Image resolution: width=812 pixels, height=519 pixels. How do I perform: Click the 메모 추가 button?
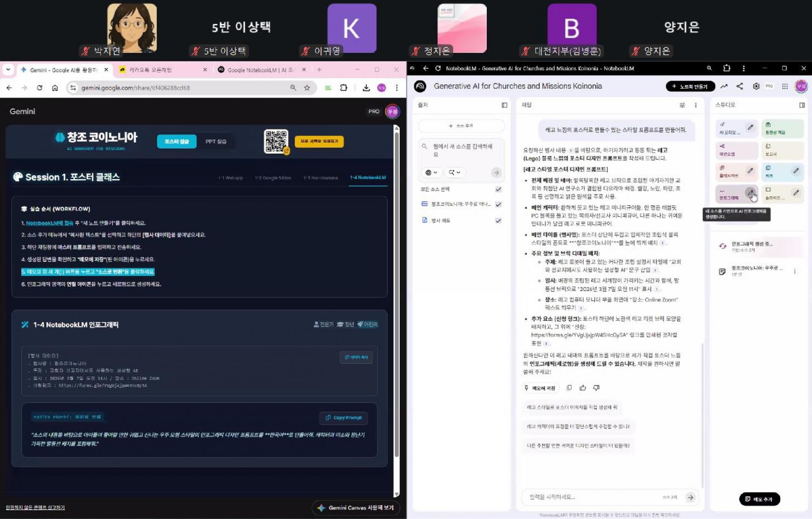[760, 499]
